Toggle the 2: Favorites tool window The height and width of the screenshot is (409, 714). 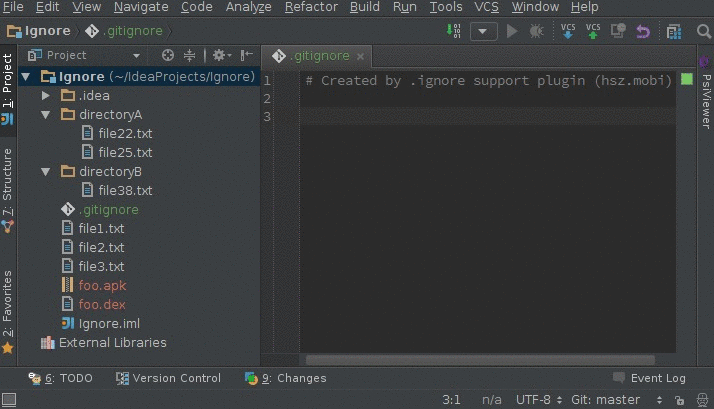coord(8,312)
